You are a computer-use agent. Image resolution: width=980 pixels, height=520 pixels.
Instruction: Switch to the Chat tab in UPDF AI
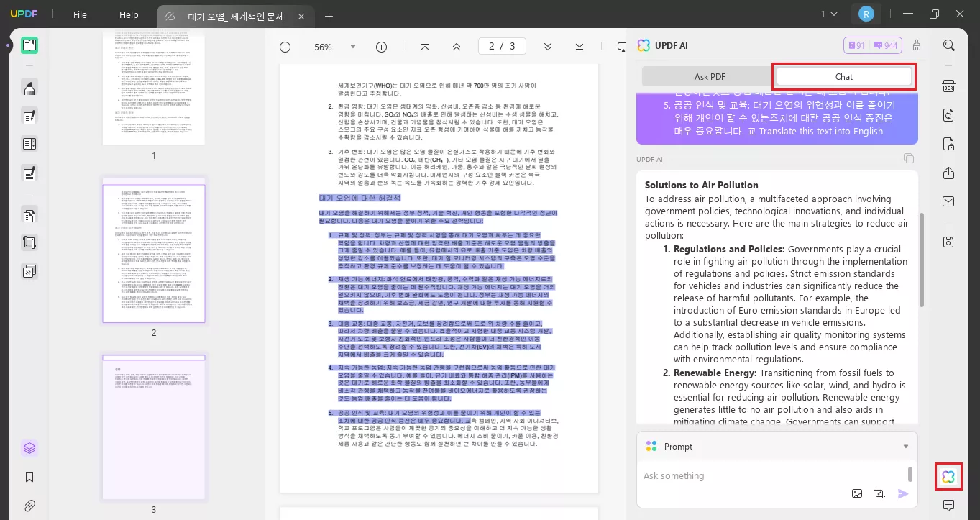843,76
